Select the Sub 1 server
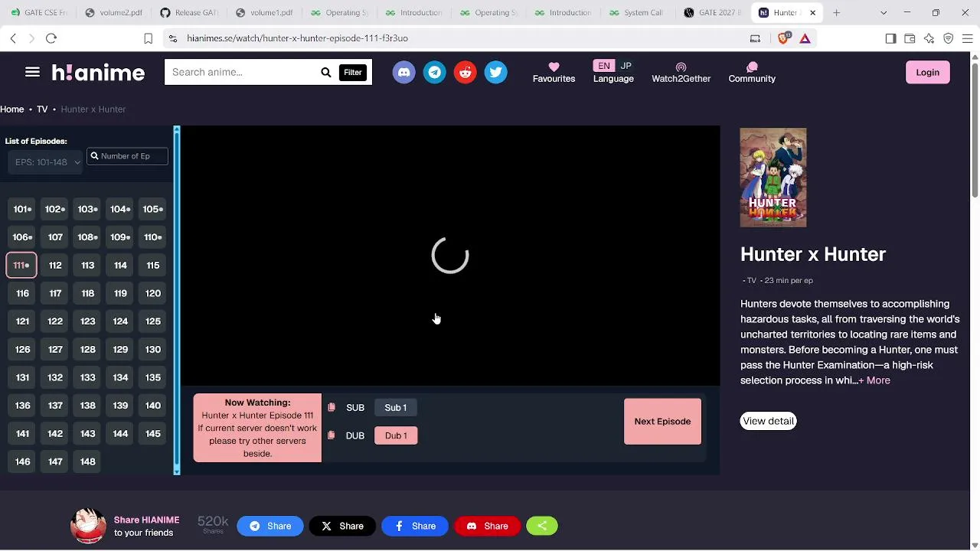Image resolution: width=980 pixels, height=551 pixels. (x=396, y=408)
